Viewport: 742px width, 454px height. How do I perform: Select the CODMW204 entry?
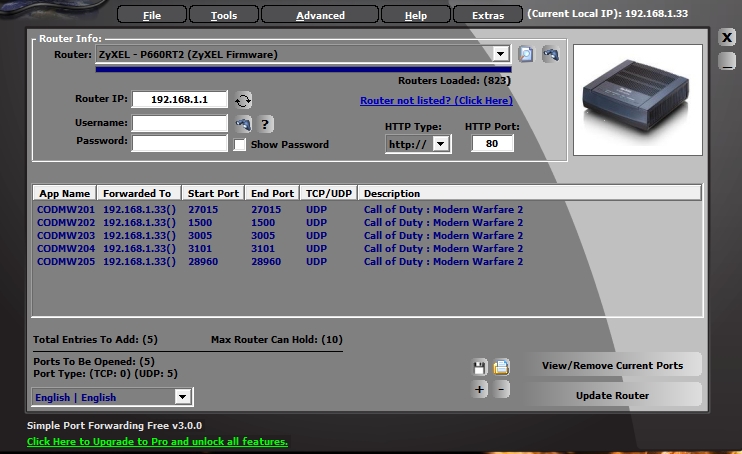coord(66,249)
